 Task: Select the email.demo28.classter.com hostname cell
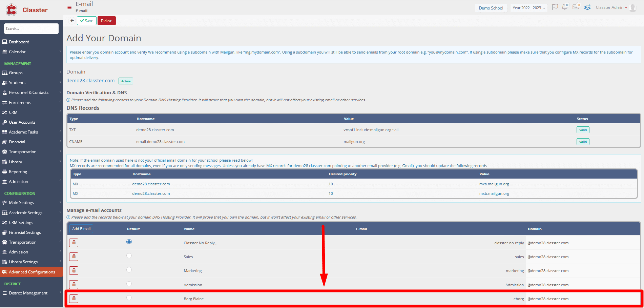coord(160,142)
